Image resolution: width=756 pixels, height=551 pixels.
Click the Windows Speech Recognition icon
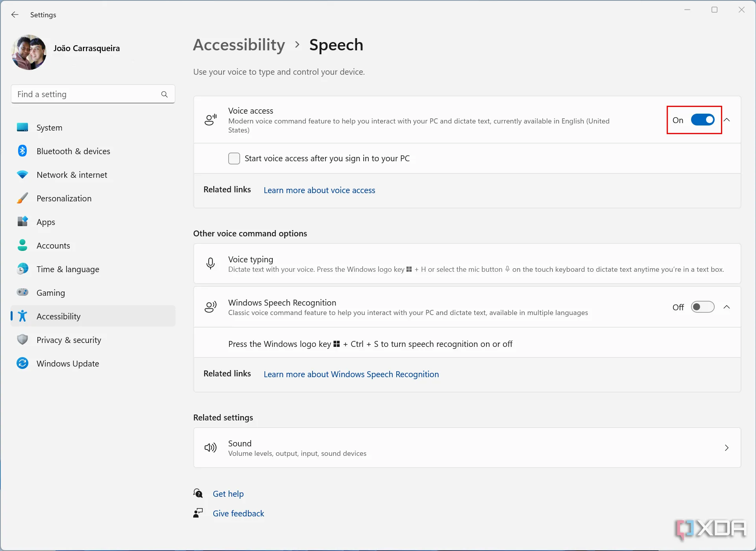[211, 307]
